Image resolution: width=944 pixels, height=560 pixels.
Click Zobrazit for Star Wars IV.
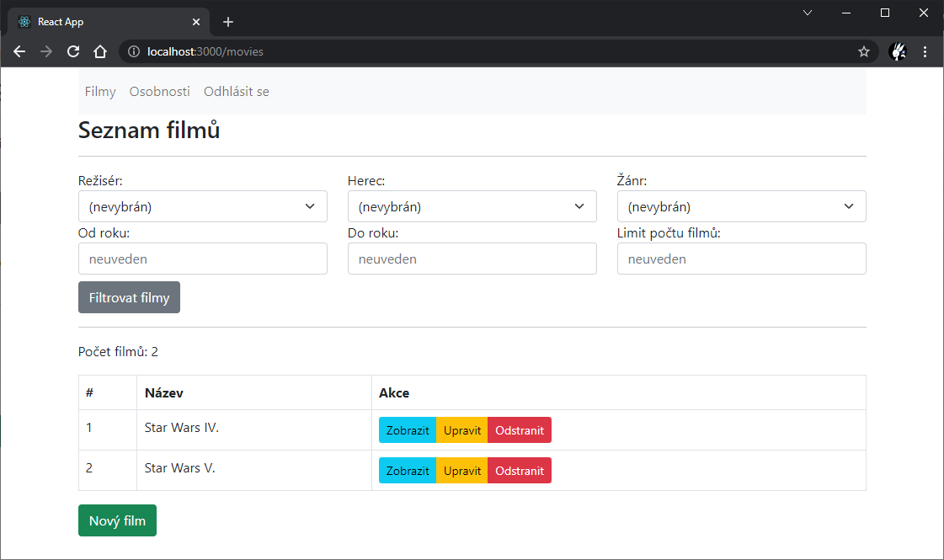[408, 430]
